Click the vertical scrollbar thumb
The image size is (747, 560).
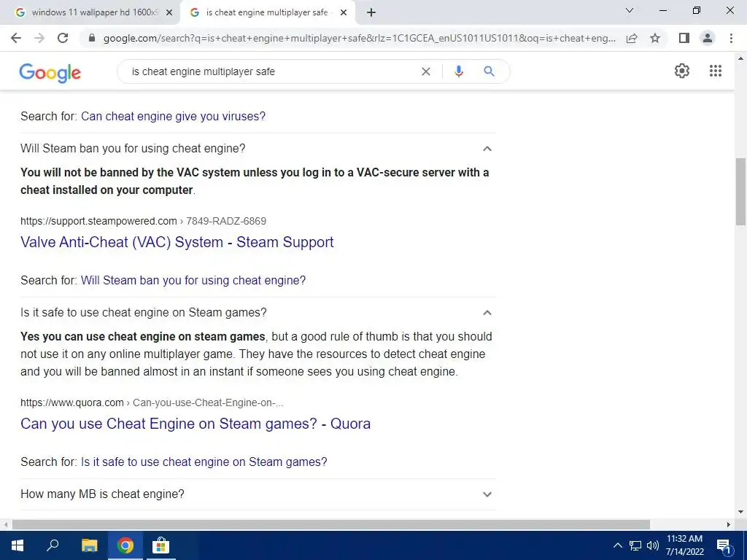[740, 192]
